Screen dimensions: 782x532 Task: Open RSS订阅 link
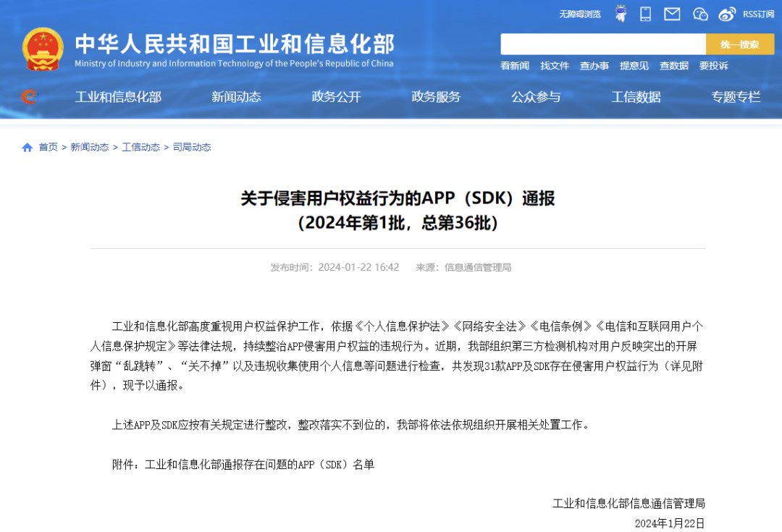click(x=758, y=14)
